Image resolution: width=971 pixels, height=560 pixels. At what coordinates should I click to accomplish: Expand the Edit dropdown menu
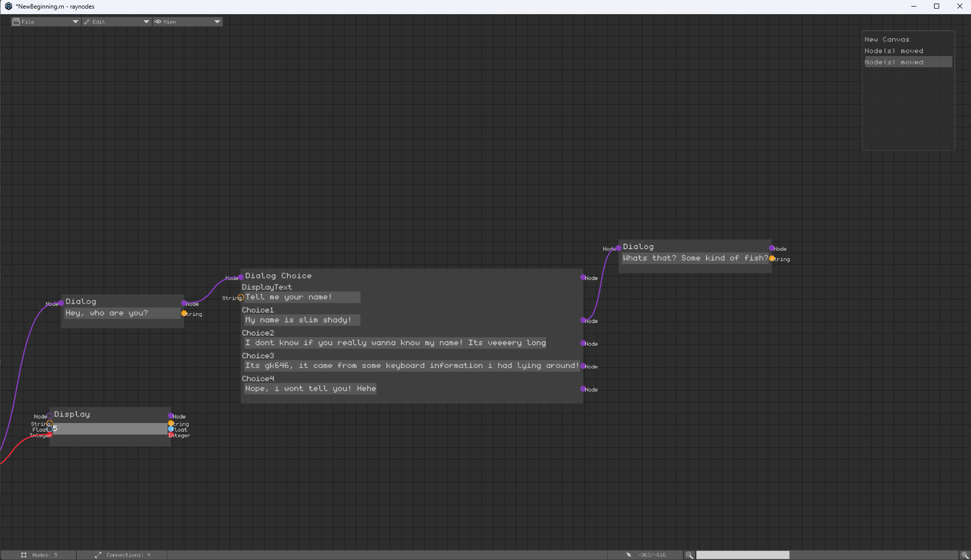click(x=116, y=22)
